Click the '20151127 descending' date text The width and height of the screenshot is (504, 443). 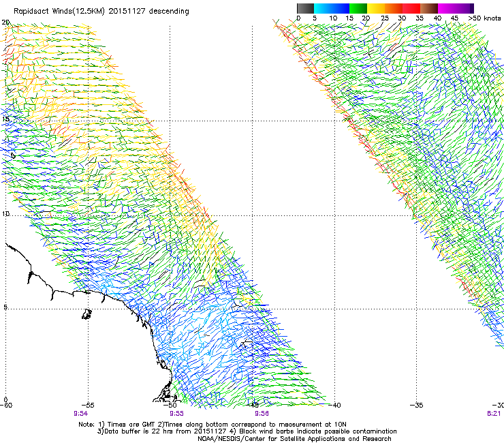(x=148, y=11)
